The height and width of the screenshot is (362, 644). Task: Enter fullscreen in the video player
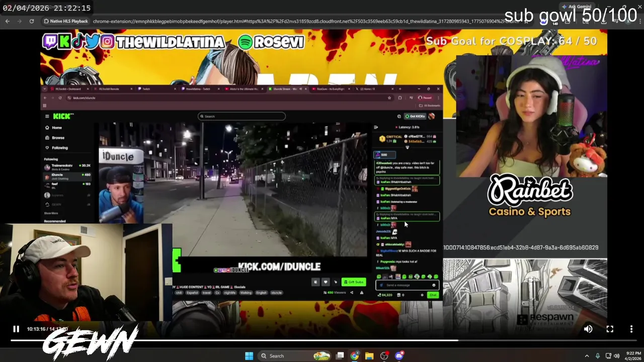coord(610,329)
